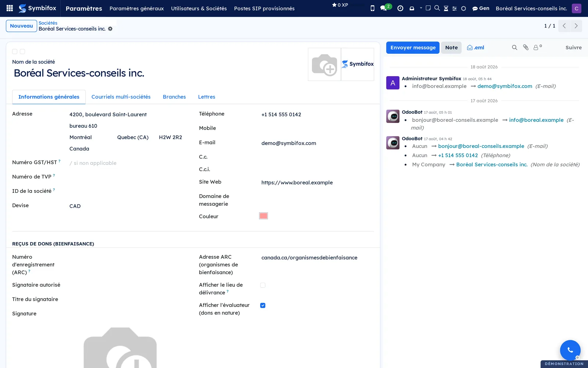Edit the Site Web field

(317, 183)
